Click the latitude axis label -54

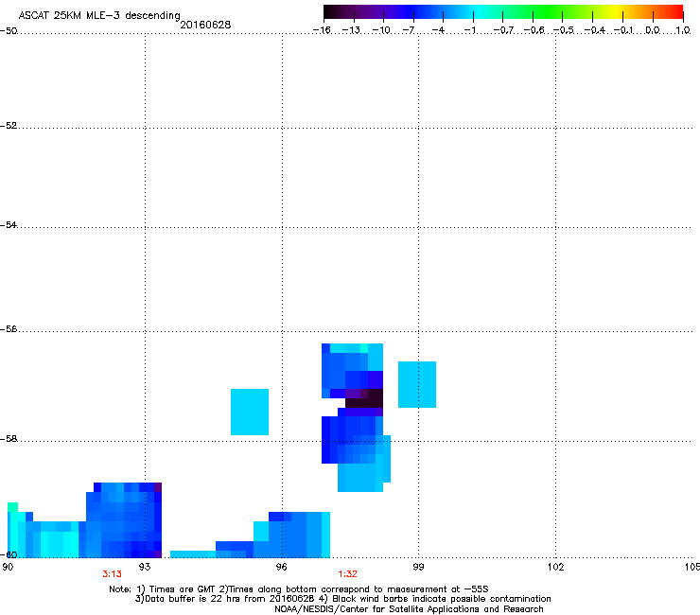coord(9,224)
